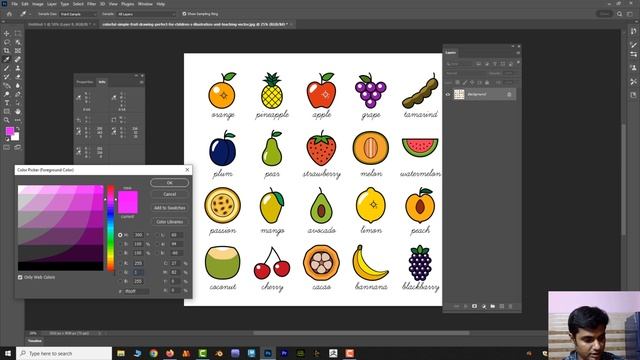Select the Type tool

pyautogui.click(x=7, y=103)
